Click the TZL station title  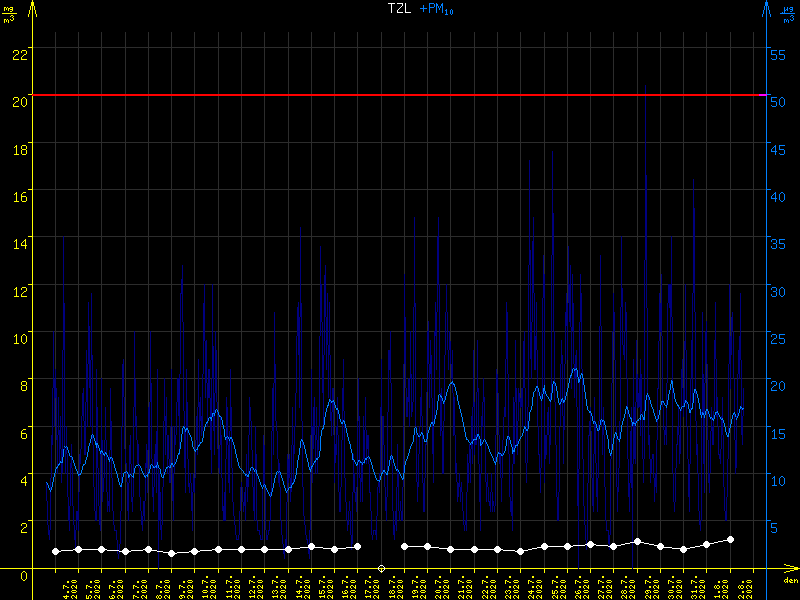pyautogui.click(x=399, y=8)
